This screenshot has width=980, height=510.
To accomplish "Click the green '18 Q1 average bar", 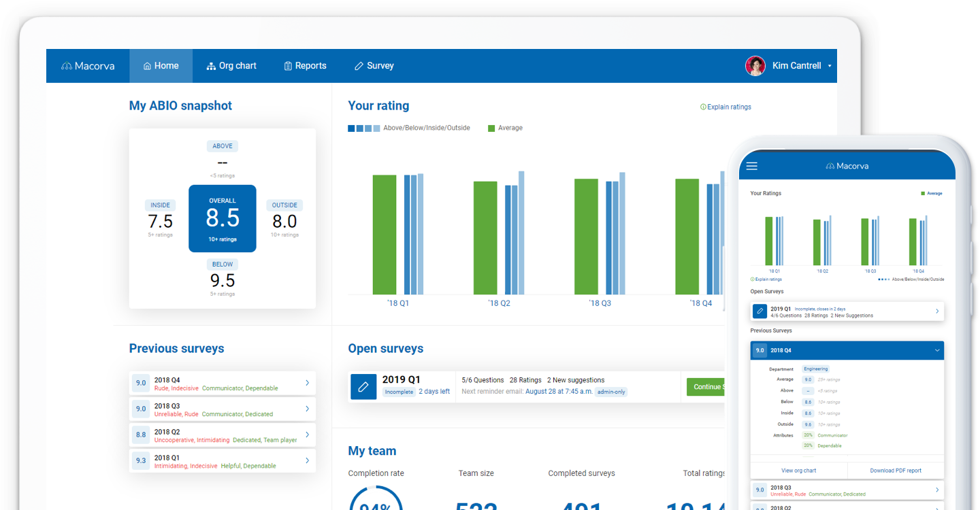I will tap(385, 235).
